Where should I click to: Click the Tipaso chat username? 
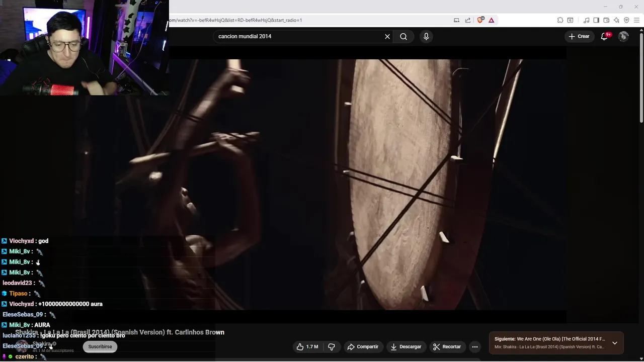click(18, 293)
